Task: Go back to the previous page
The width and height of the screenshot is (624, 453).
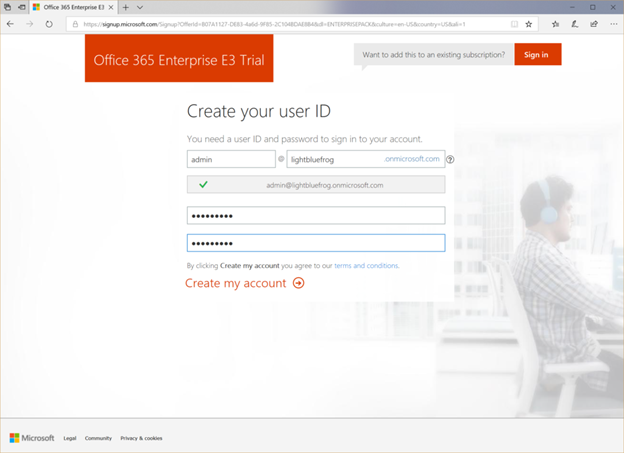Action: [10, 24]
